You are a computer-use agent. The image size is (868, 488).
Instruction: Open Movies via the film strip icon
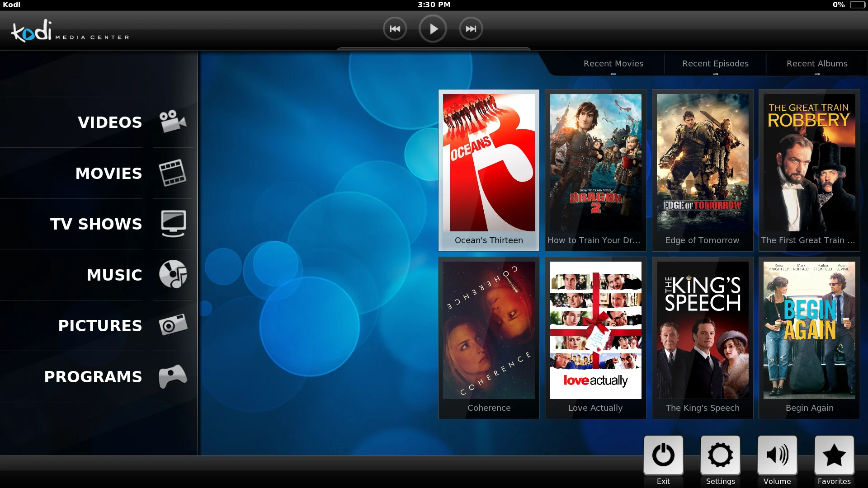pos(173,173)
